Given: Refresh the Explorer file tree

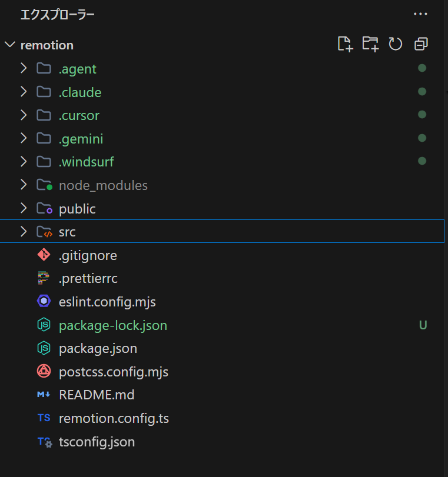Looking at the screenshot, I should click(396, 44).
